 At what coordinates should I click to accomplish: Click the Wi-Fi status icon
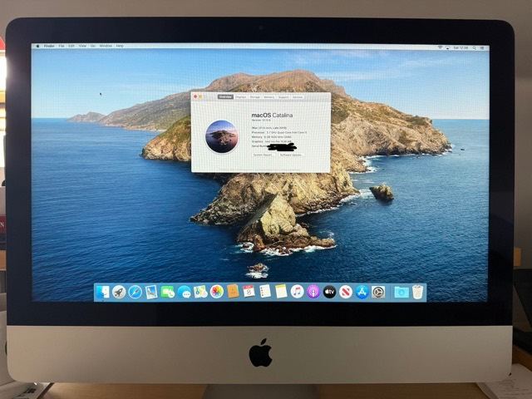[440, 47]
